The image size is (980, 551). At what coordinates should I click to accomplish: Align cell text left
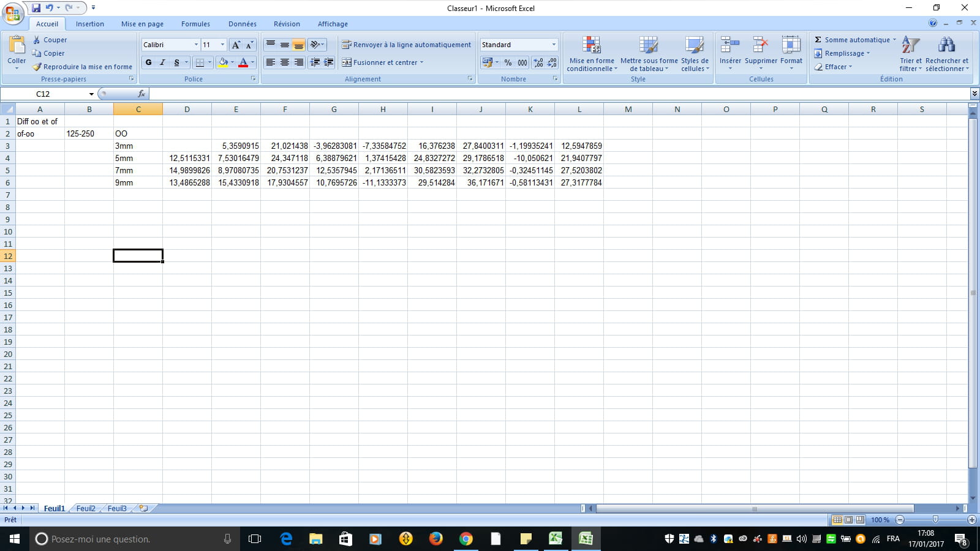click(x=271, y=62)
